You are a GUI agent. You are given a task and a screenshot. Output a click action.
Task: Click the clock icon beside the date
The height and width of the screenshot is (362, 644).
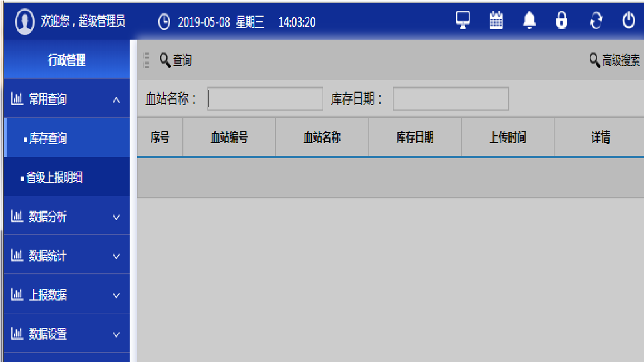tap(164, 22)
